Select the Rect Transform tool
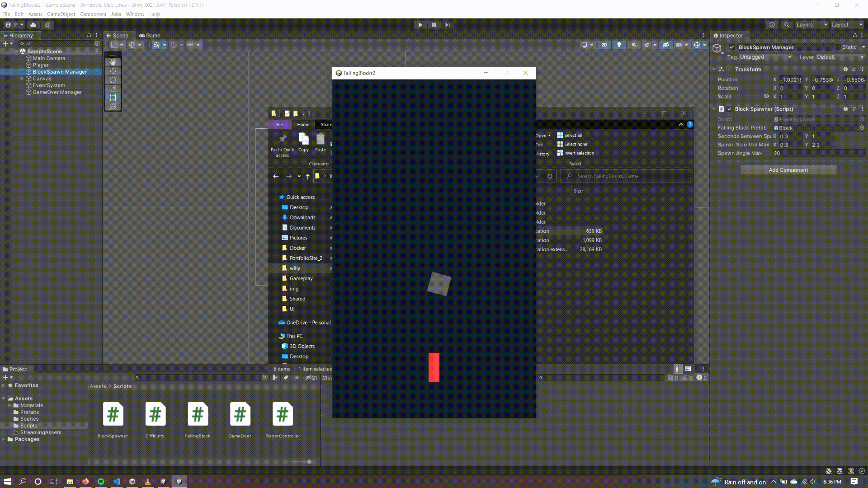This screenshot has width=868, height=488. click(x=113, y=98)
